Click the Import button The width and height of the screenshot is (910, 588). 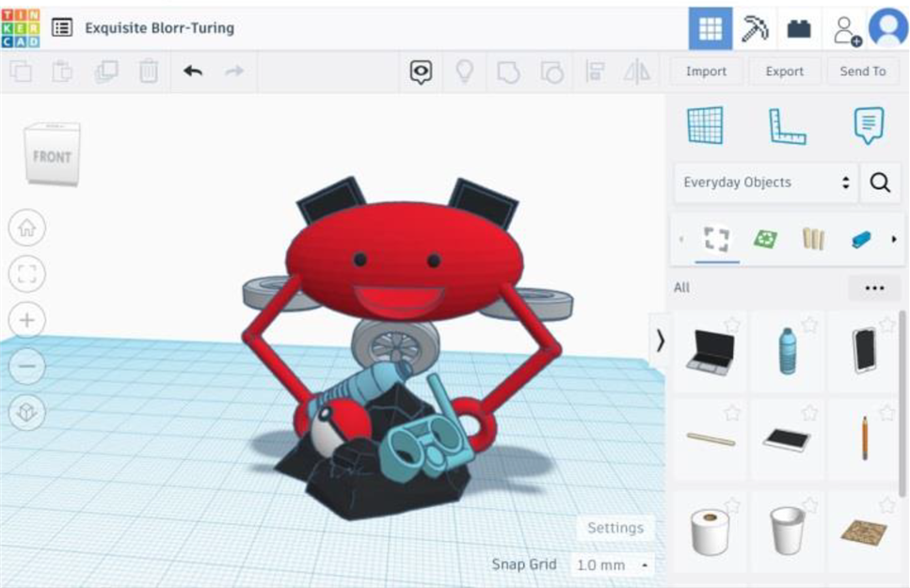click(x=706, y=72)
